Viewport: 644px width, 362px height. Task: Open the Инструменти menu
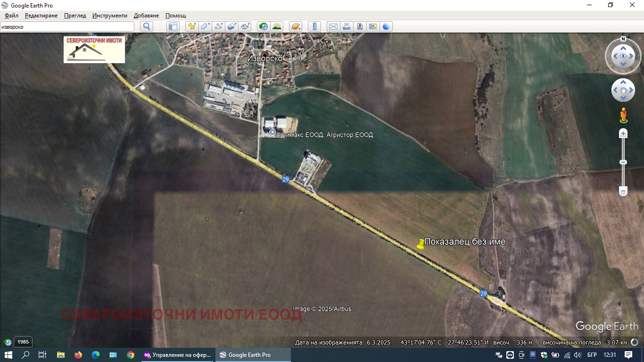[x=109, y=16]
